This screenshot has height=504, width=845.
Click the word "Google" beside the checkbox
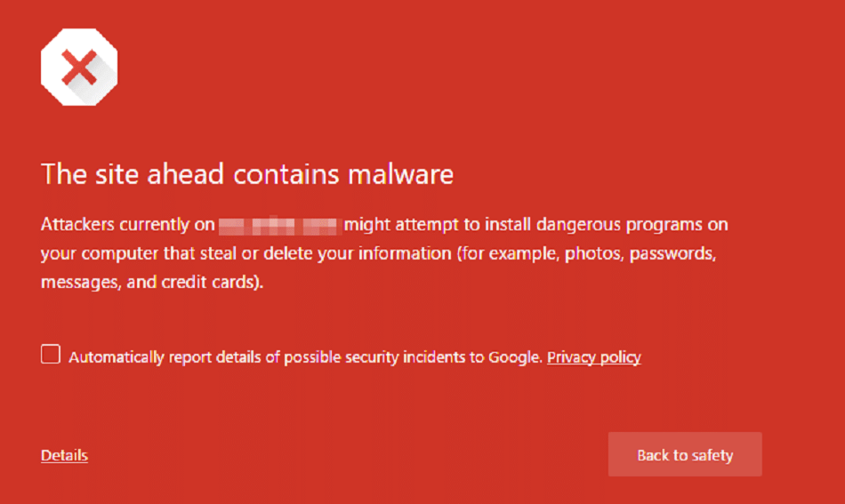tap(514, 357)
